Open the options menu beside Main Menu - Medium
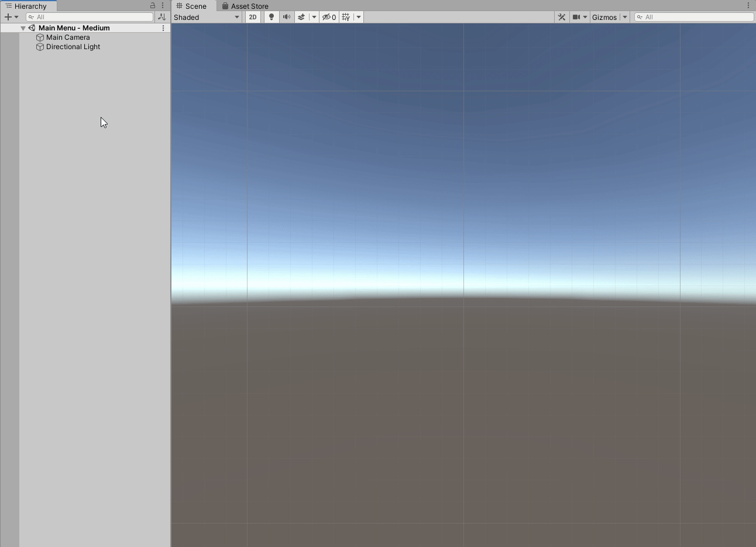The width and height of the screenshot is (756, 547). coord(163,27)
